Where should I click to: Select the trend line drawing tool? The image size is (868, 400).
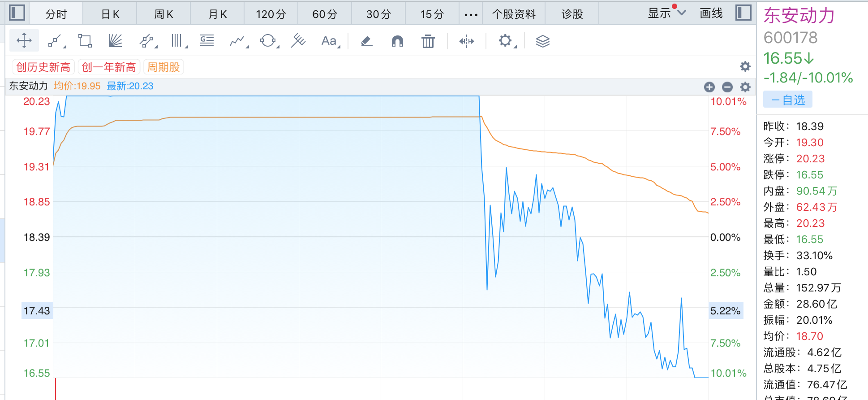click(x=55, y=41)
